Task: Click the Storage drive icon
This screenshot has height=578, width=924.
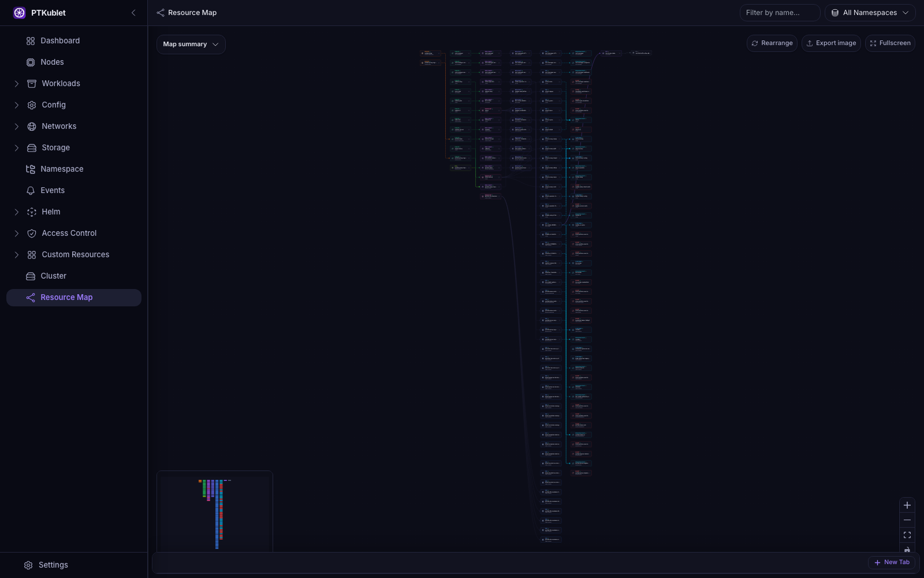Action: [x=32, y=148]
